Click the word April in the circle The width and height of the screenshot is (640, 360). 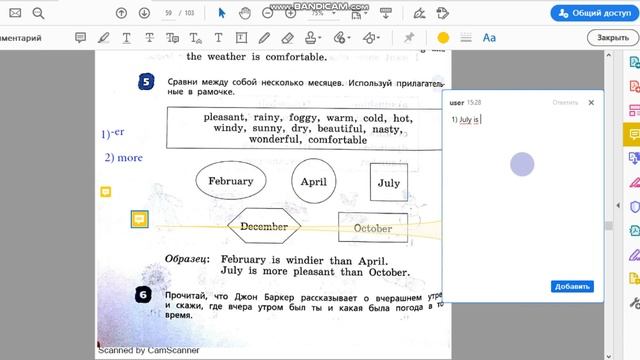(x=313, y=182)
